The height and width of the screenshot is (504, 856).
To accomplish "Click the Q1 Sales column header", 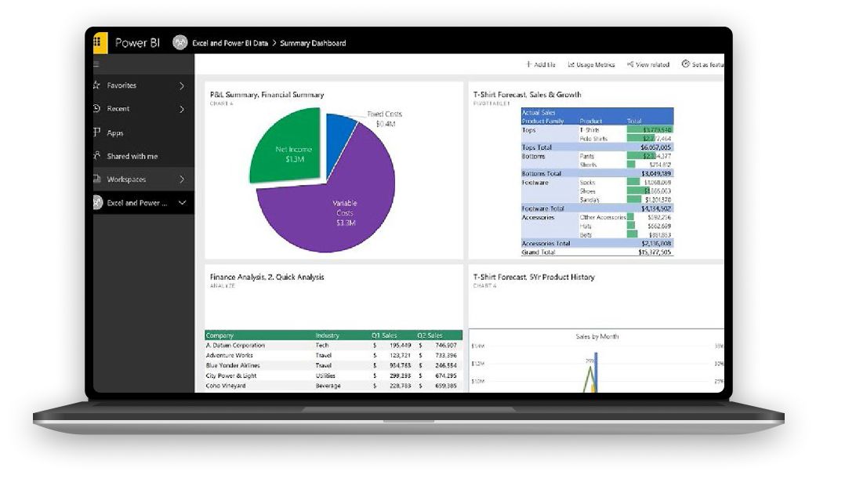I will pyautogui.click(x=384, y=335).
